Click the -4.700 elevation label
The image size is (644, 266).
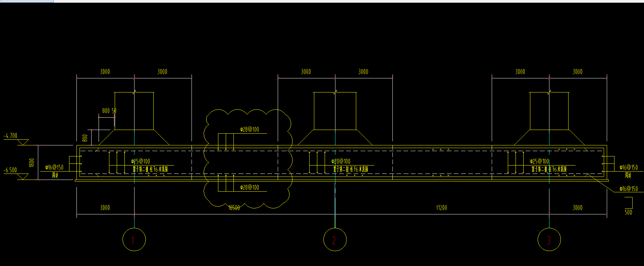(x=10, y=136)
